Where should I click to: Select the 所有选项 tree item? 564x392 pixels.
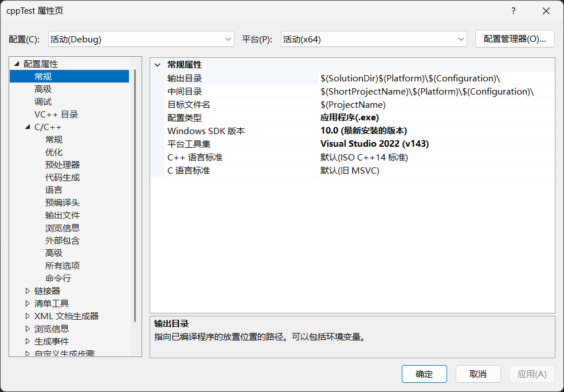point(62,265)
